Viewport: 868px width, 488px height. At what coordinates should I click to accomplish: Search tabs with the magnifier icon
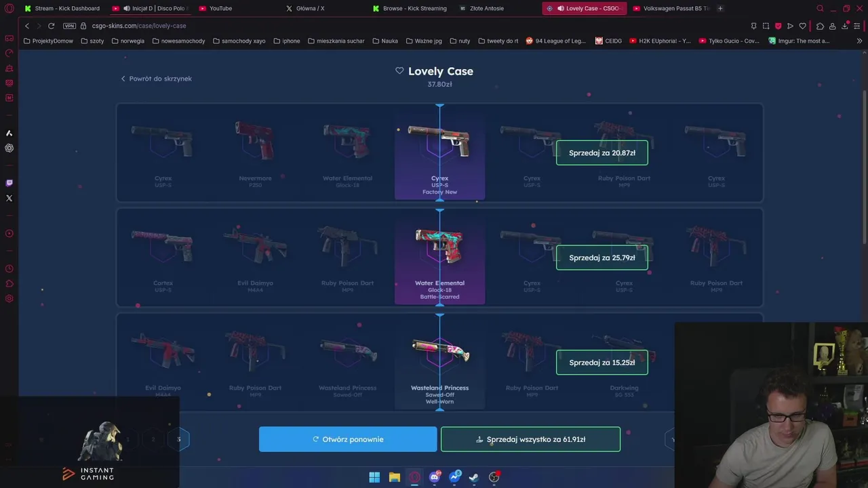tap(820, 8)
